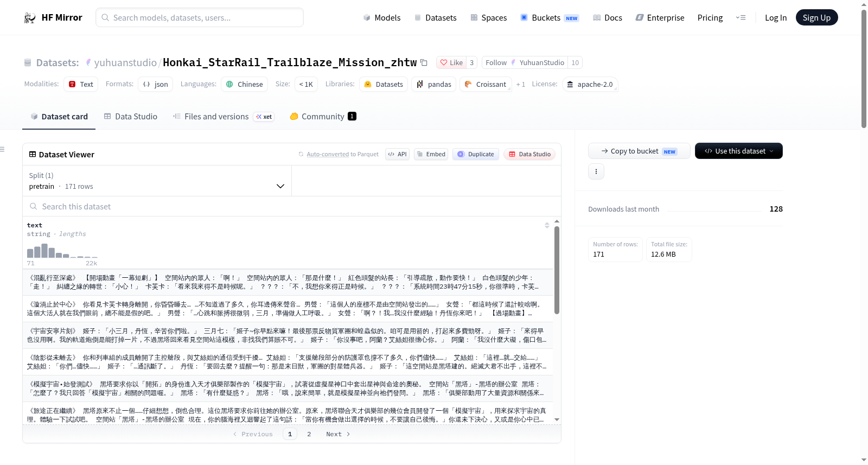The image size is (868, 465).
Task: Open the Community tab
Action: coord(323,117)
